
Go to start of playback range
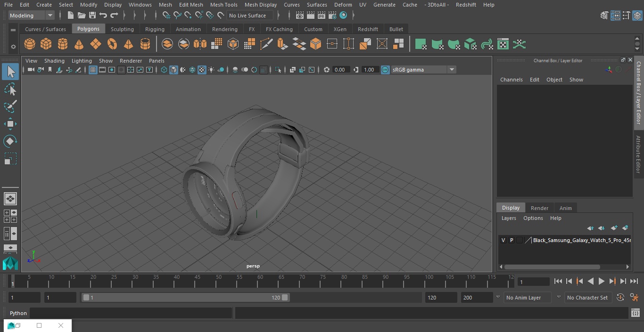(x=558, y=281)
